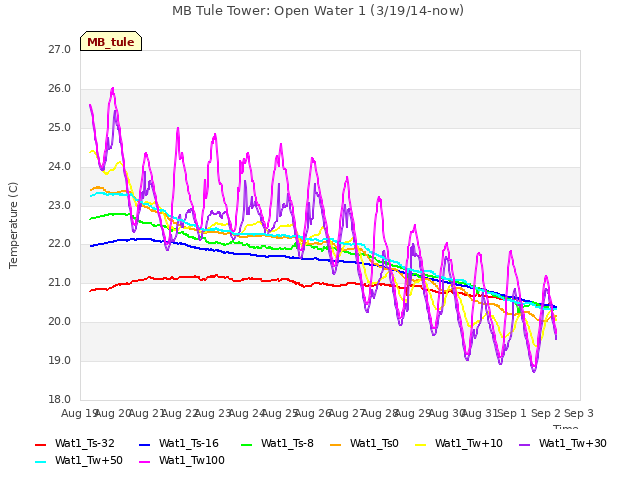Click the Sep 1 x-axis date label
This screenshot has width=640, height=480.
513,413
